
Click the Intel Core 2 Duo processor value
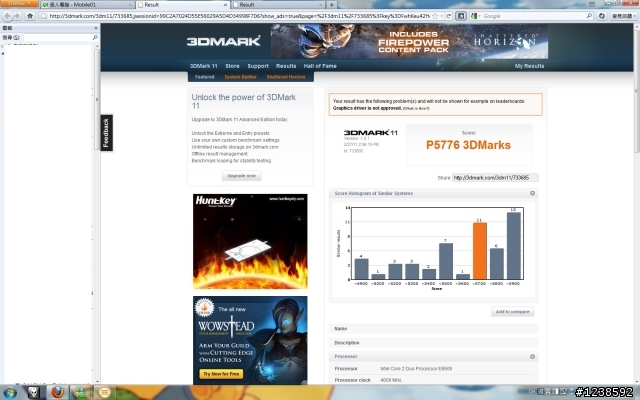click(416, 368)
